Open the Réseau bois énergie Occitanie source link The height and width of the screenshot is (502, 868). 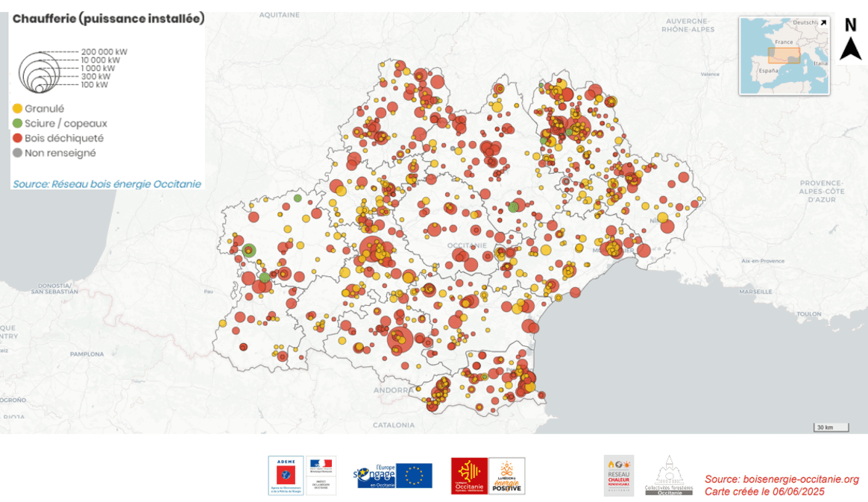point(106,183)
